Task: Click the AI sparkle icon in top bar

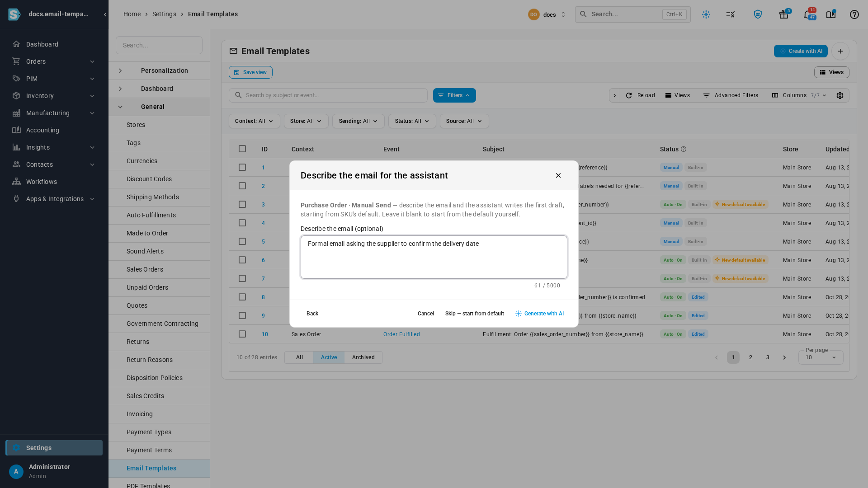Action: (x=706, y=14)
